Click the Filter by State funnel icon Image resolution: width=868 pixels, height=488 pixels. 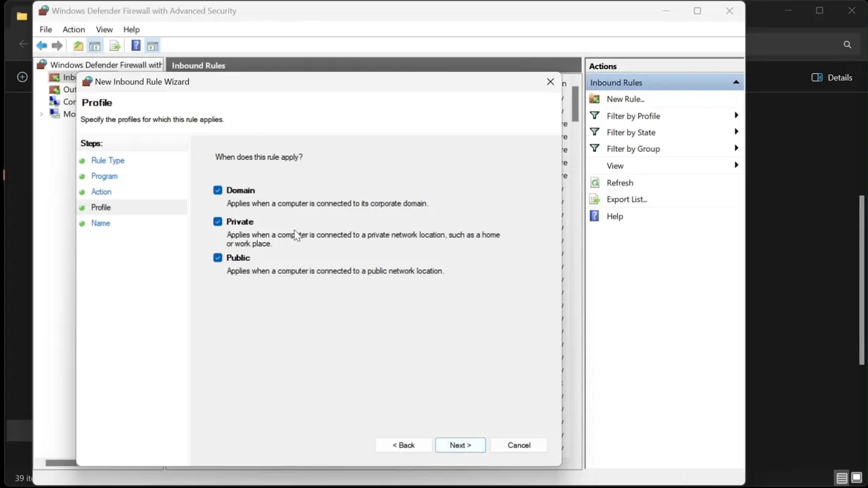pyautogui.click(x=595, y=132)
